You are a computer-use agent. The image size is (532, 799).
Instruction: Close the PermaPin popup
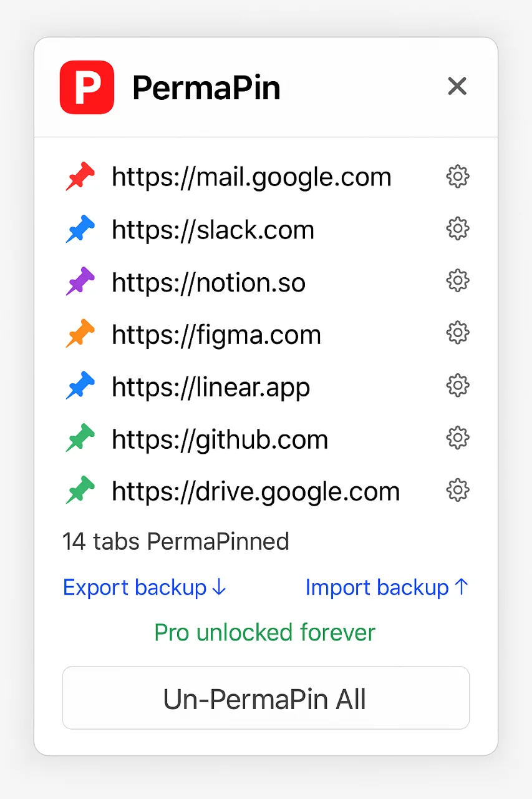457,86
